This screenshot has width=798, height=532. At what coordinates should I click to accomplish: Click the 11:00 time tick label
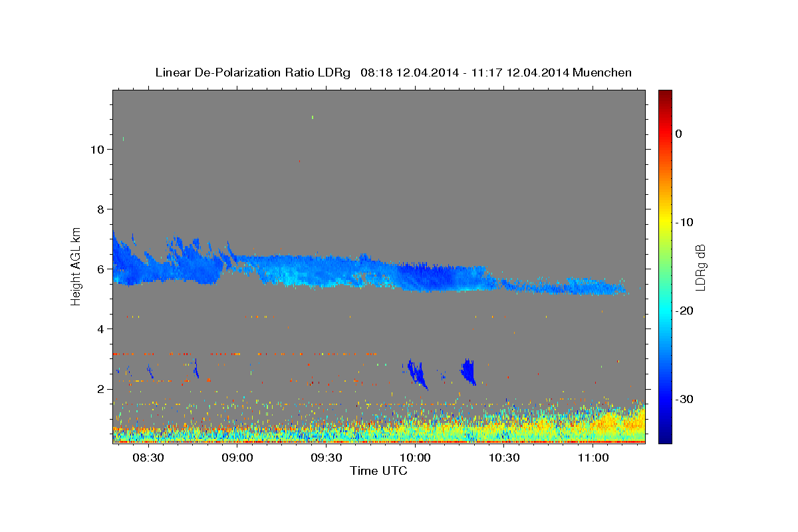[593, 458]
